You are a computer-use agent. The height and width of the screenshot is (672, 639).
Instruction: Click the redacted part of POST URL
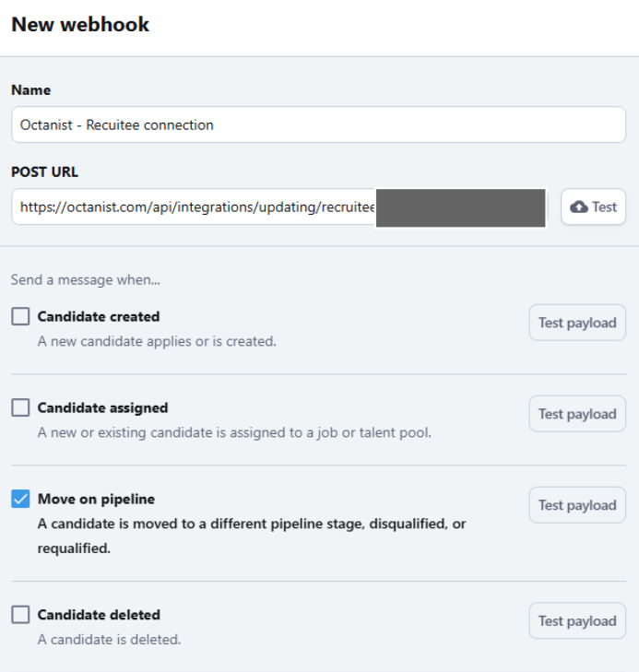point(460,207)
